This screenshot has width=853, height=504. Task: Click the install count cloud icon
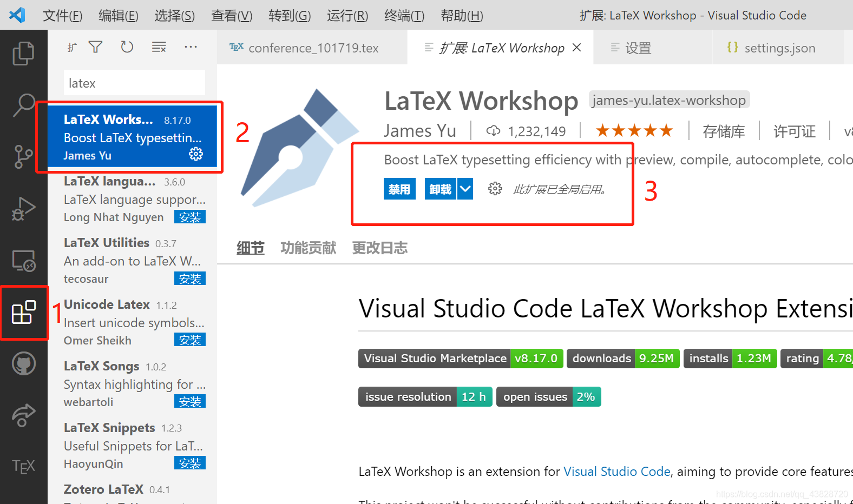[493, 131]
